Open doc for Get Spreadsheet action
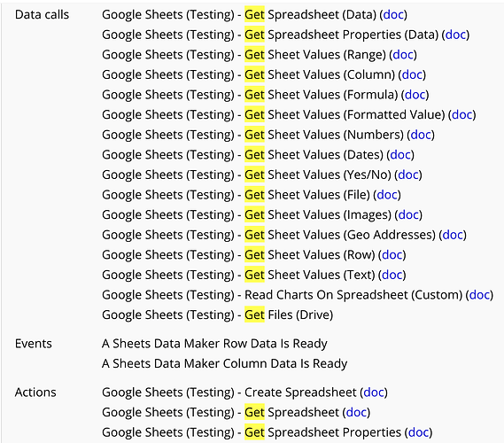This screenshot has height=443, width=504. point(356,412)
